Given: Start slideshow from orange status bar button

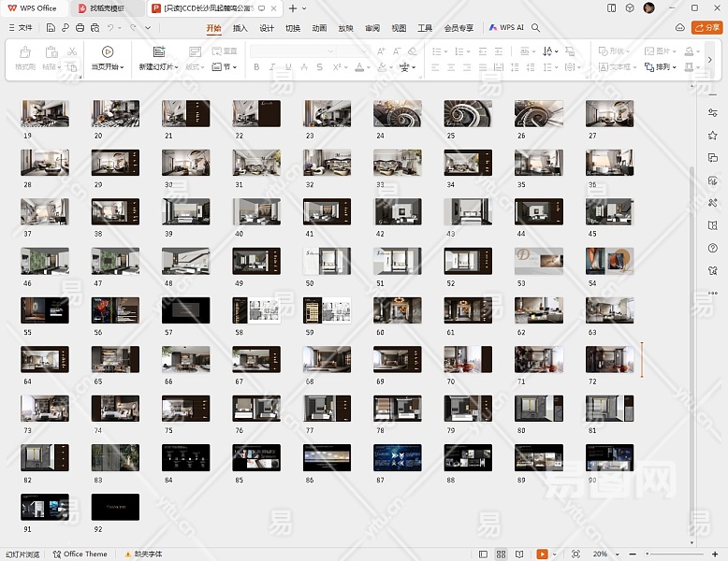Looking at the screenshot, I should 543,554.
